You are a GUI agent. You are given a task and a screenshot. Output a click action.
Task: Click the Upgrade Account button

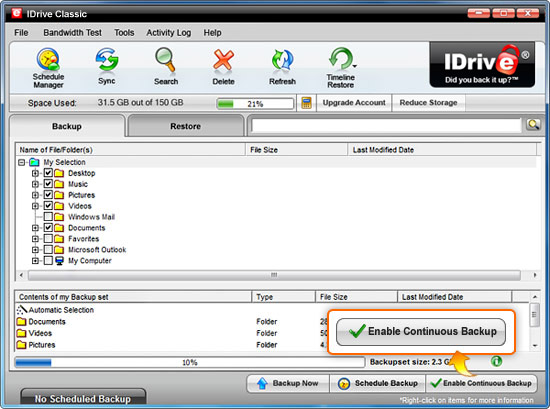point(354,103)
